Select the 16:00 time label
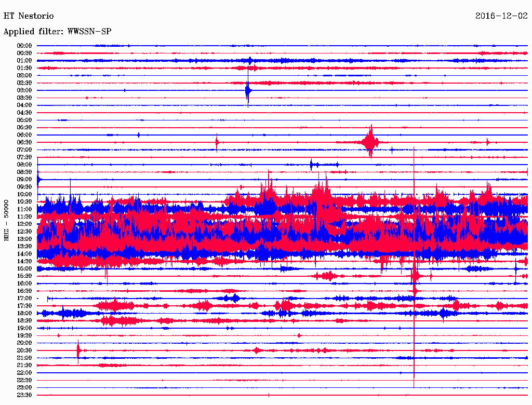This screenshot has width=532, height=405. [24, 283]
